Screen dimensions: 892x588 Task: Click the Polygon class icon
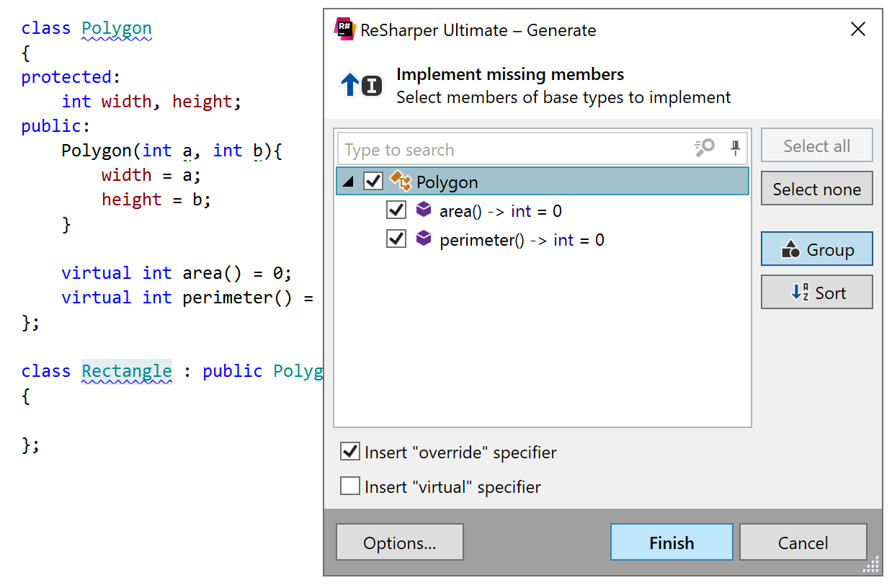401,182
